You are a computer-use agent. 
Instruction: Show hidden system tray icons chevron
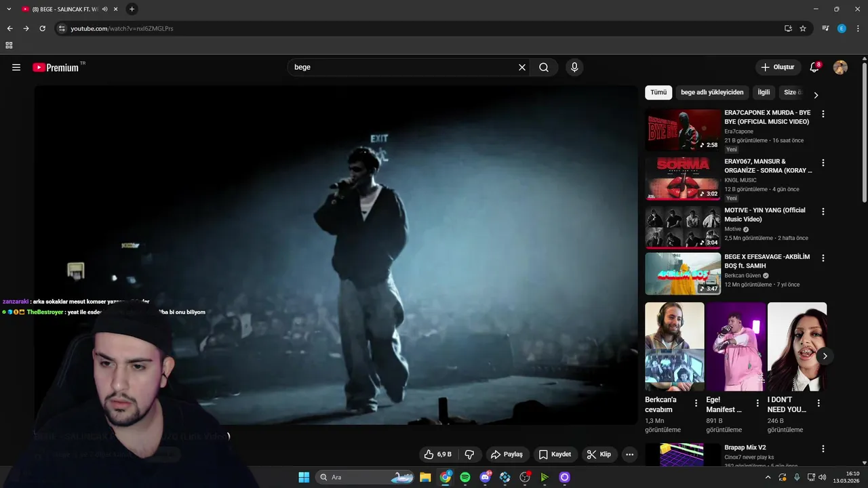pos(768,477)
